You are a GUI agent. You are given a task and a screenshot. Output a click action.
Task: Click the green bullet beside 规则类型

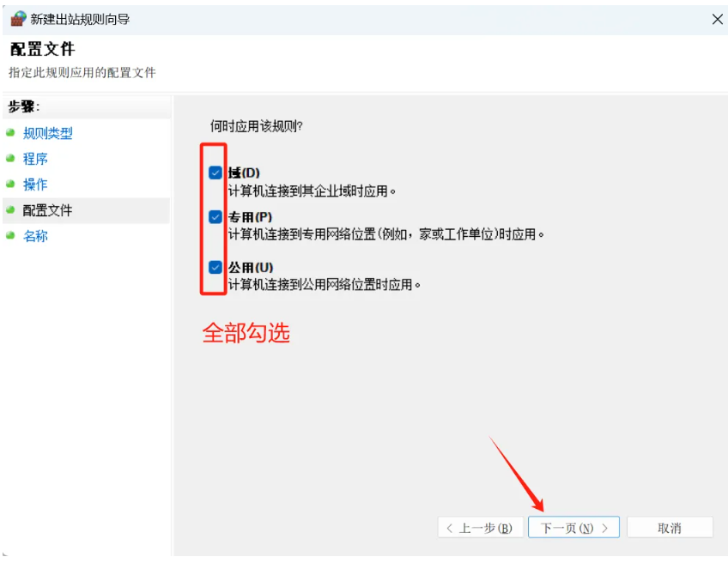coord(10,133)
